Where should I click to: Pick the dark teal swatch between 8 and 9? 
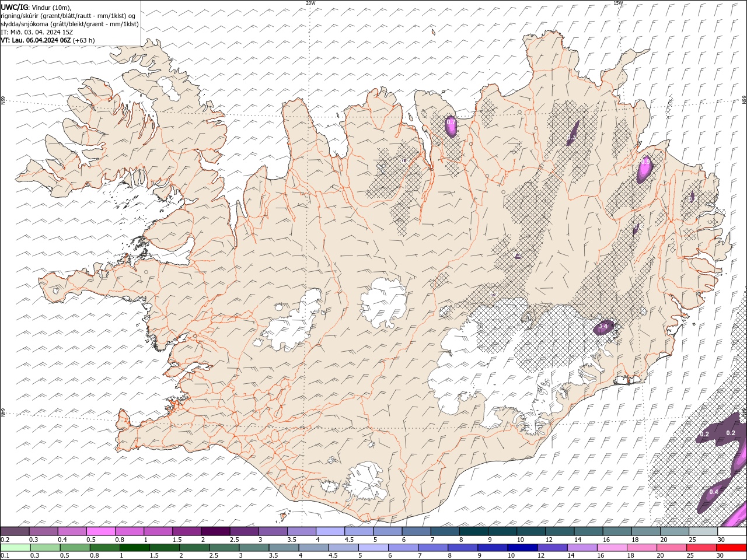click(x=474, y=531)
